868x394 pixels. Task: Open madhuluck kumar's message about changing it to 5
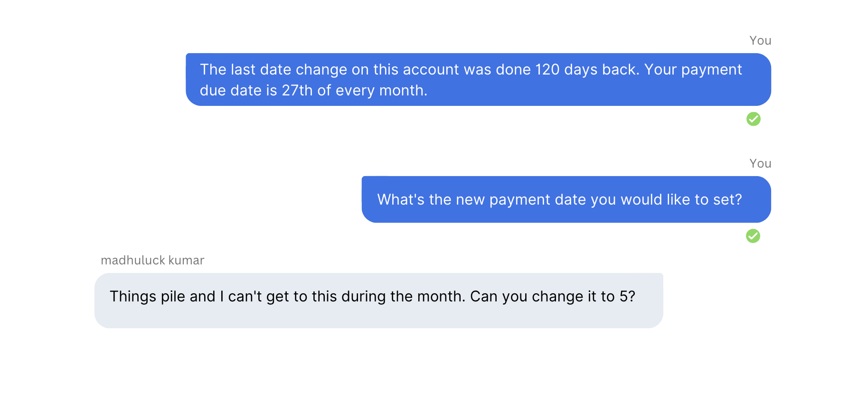point(378,300)
